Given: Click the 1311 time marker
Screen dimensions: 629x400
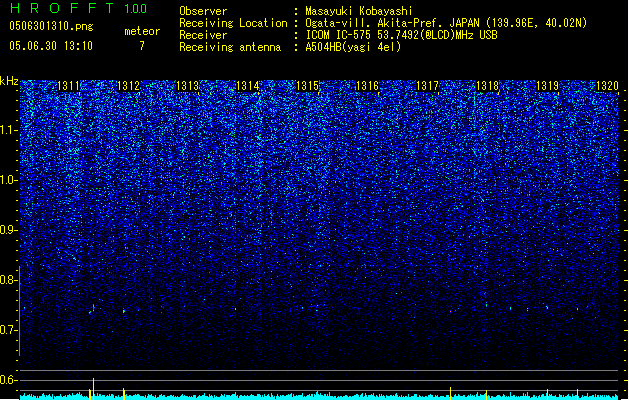Looking at the screenshot, I should pos(69,86).
